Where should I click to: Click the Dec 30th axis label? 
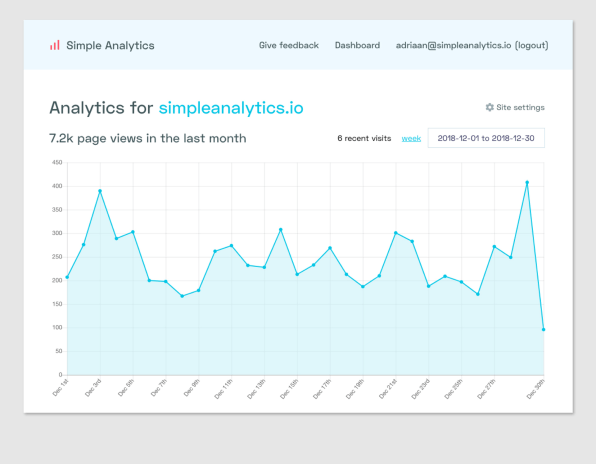pyautogui.click(x=536, y=389)
